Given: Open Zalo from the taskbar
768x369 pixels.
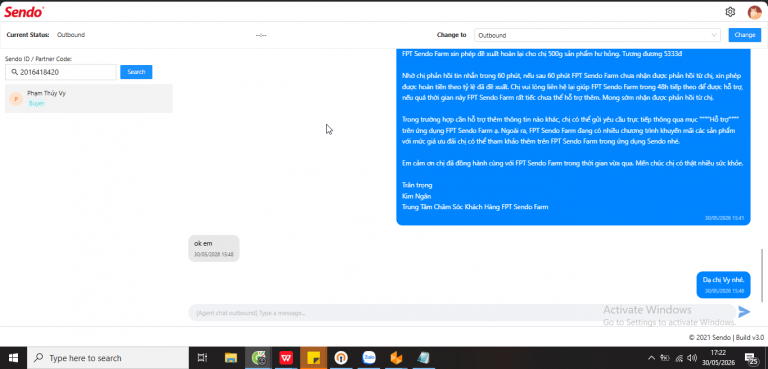Looking at the screenshot, I should (368, 358).
